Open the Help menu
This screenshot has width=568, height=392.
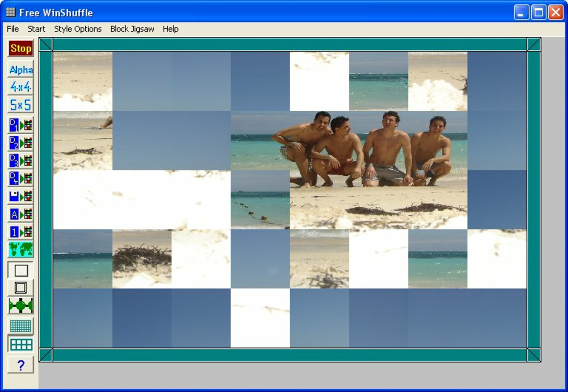click(x=170, y=29)
